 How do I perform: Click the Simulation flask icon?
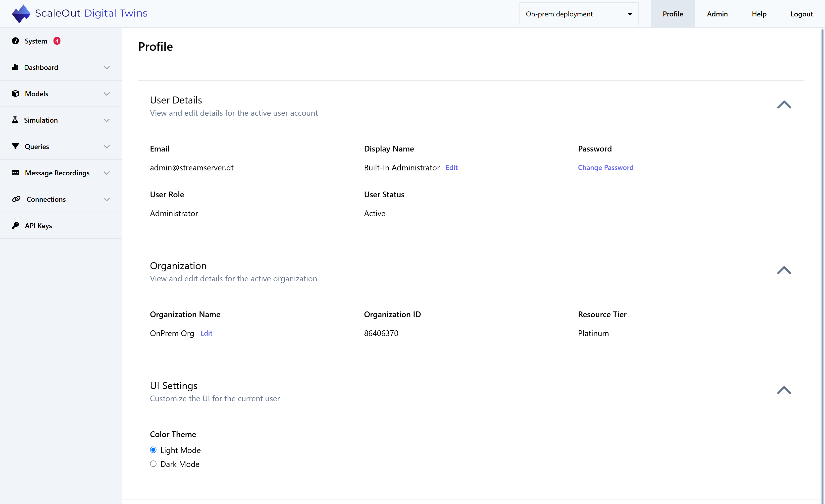15,120
